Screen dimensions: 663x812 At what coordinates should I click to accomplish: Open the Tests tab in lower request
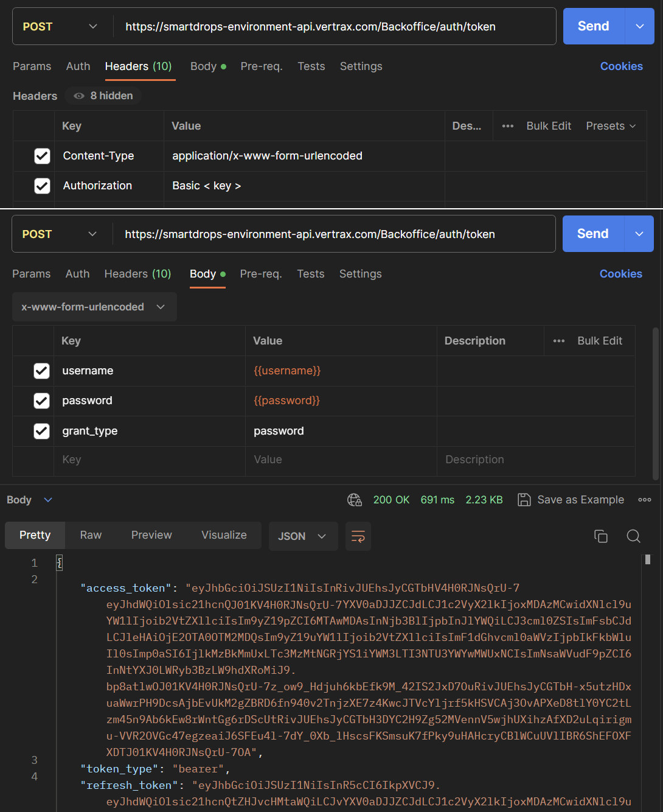click(311, 274)
